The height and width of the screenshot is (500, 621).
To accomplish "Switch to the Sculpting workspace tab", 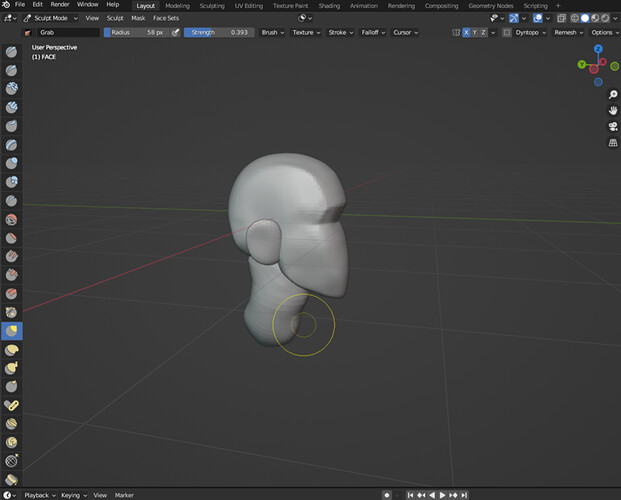I will tap(212, 6).
